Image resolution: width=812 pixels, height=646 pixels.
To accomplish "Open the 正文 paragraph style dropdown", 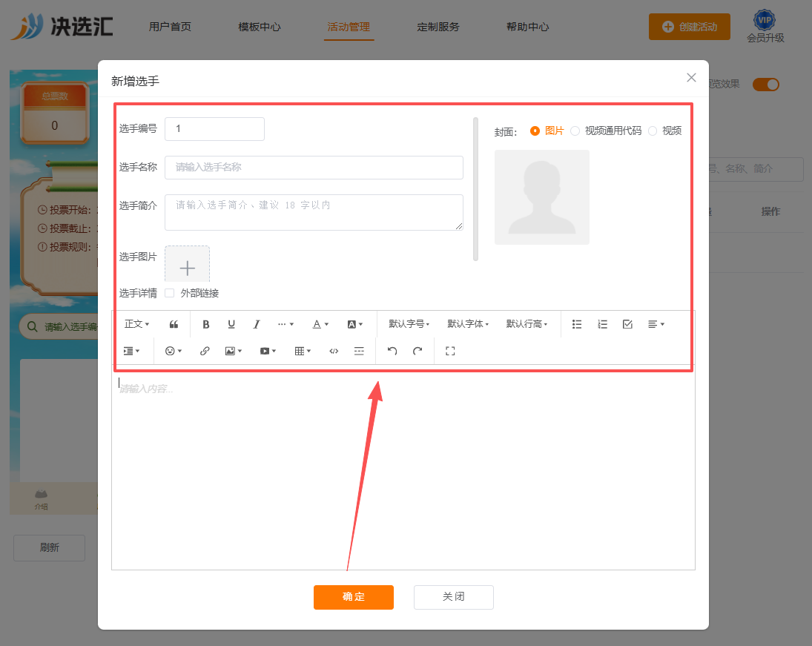I will point(136,324).
